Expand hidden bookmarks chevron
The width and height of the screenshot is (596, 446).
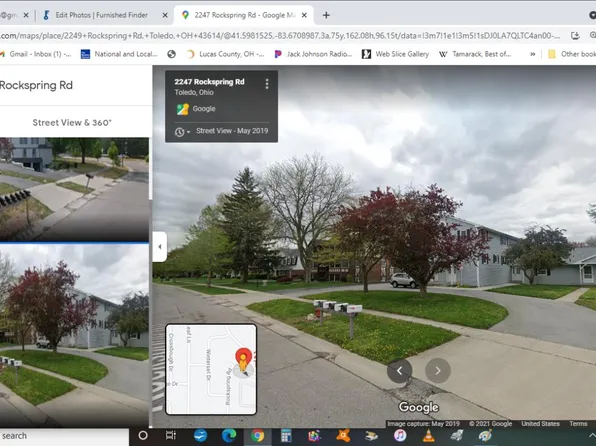[533, 54]
